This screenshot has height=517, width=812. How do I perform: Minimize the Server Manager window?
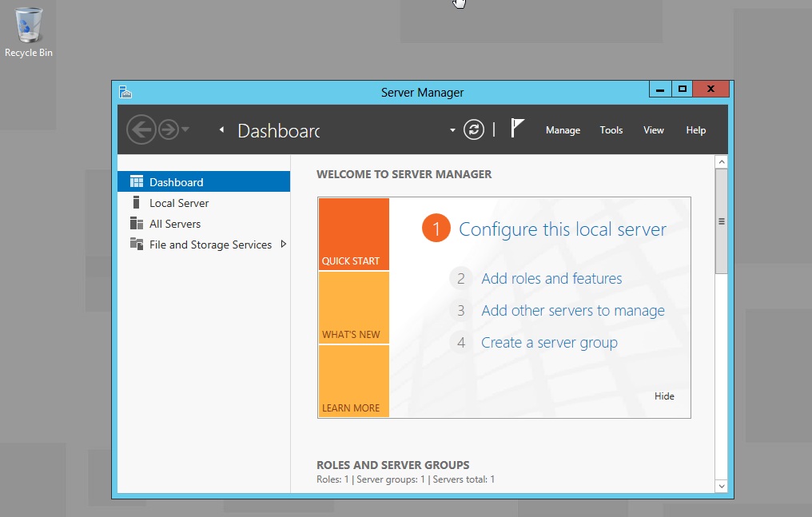pyautogui.click(x=660, y=89)
